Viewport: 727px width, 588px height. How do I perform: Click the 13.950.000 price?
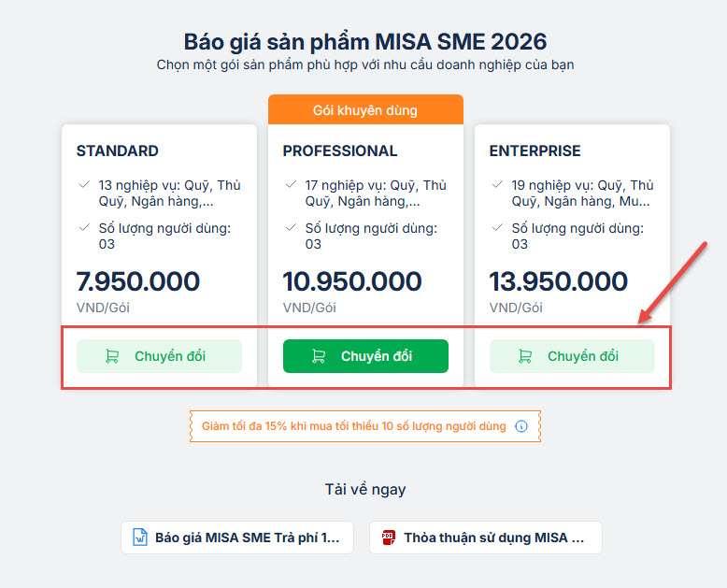click(x=559, y=281)
